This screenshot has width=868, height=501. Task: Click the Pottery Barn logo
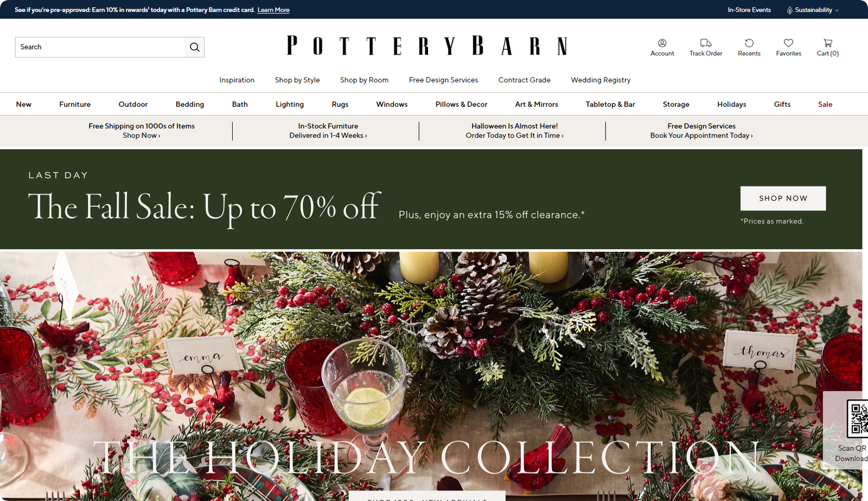(427, 46)
